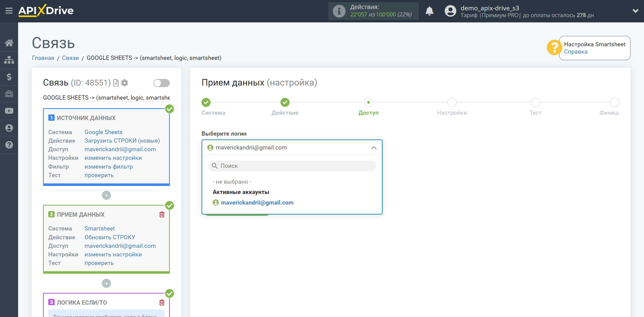Click the Поиск search field
The width and height of the screenshot is (644, 317).
pos(292,166)
